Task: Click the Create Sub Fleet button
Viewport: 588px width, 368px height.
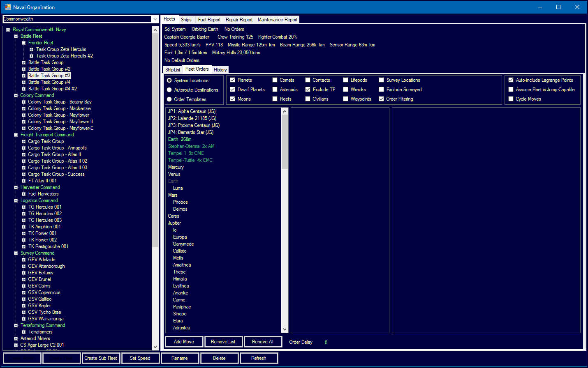Action: coord(101,358)
